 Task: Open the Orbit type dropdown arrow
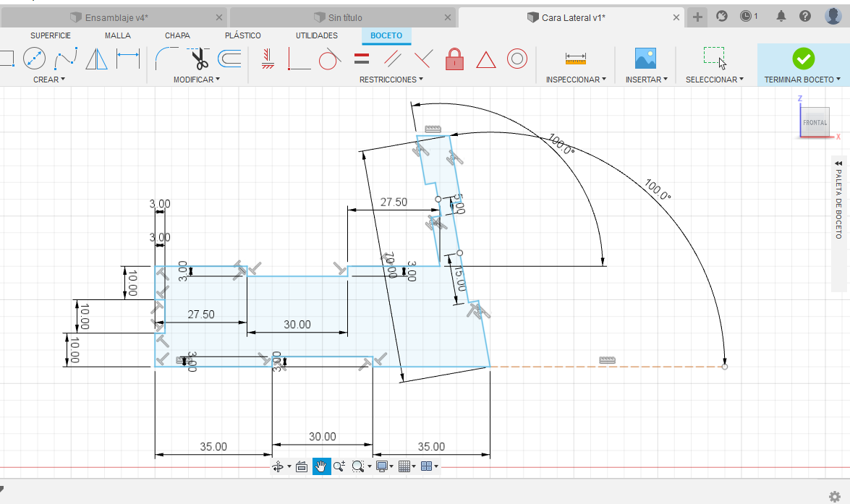click(289, 466)
